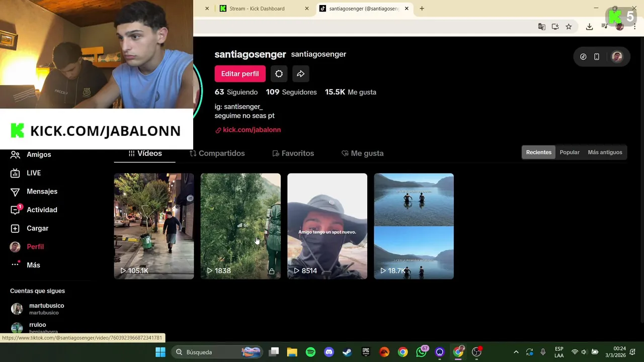Click the lock icon on the 1838 video

point(272,271)
